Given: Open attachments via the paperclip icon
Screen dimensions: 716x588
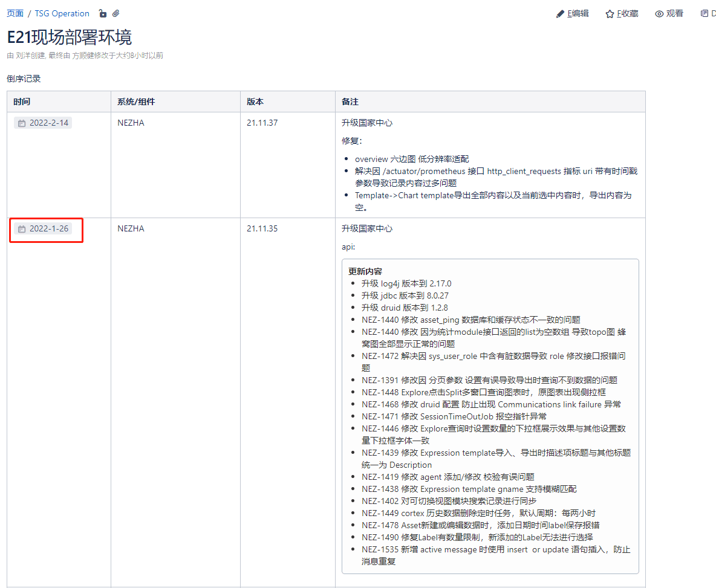Looking at the screenshot, I should 116,13.
